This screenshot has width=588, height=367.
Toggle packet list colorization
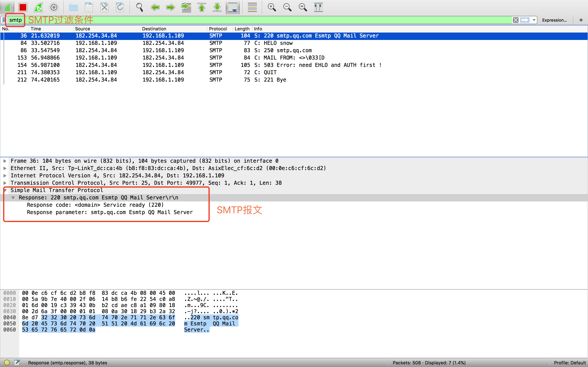(x=252, y=8)
